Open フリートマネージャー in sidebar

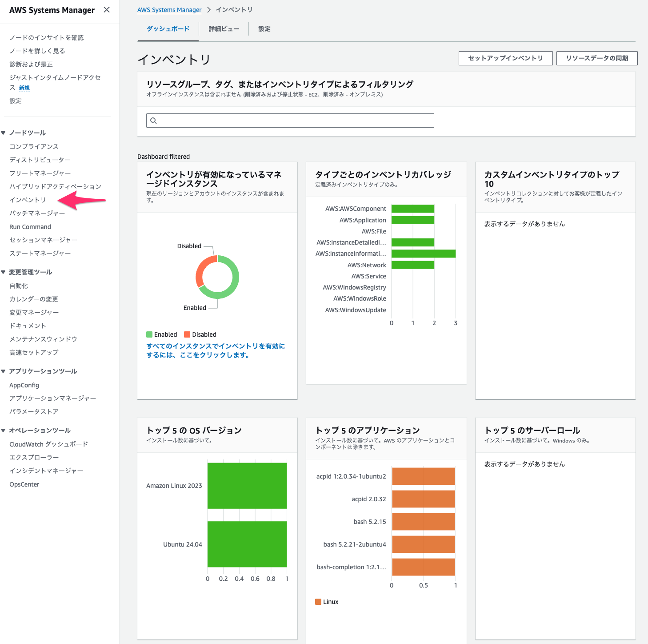[x=40, y=173]
